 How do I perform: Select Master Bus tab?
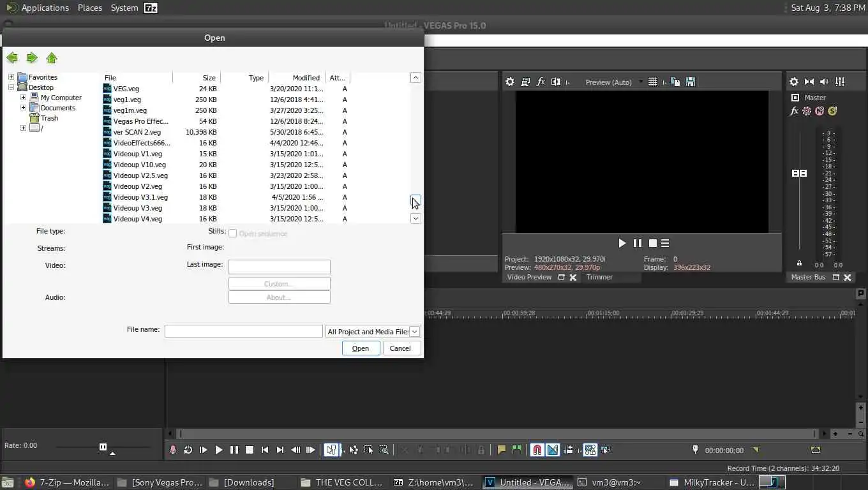(808, 277)
